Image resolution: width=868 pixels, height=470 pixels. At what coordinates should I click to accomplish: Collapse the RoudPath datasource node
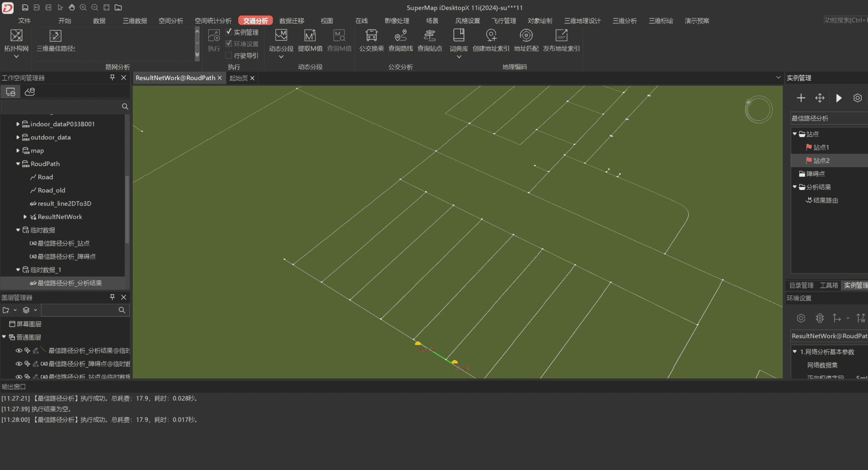point(18,164)
